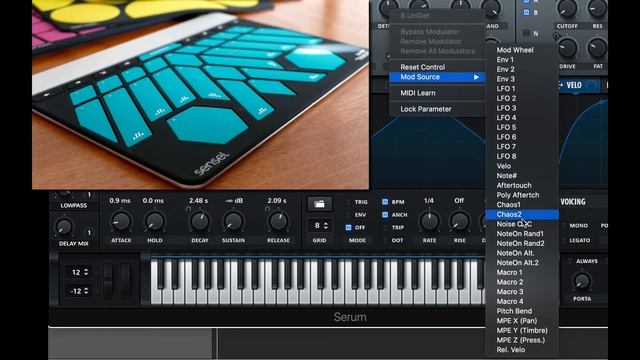640x360 pixels.
Task: Toggle the filter routing N checkbox
Action: [x=527, y=33]
